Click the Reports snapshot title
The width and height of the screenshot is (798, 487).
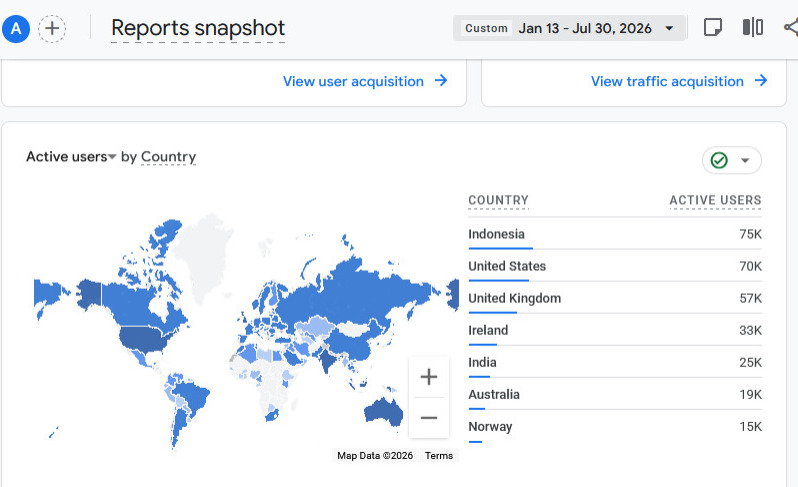pos(198,28)
